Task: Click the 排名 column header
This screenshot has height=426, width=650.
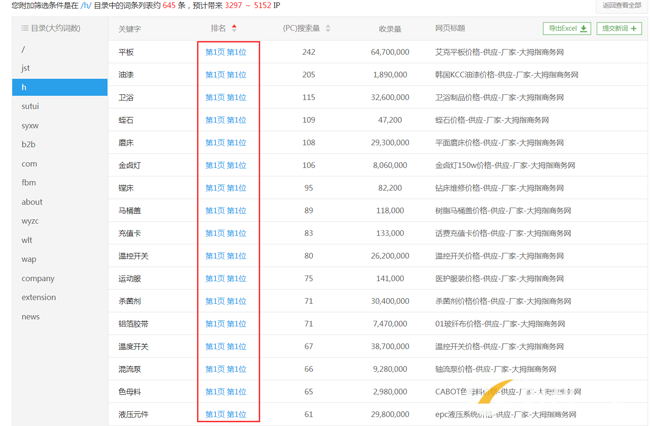Action: [x=218, y=28]
